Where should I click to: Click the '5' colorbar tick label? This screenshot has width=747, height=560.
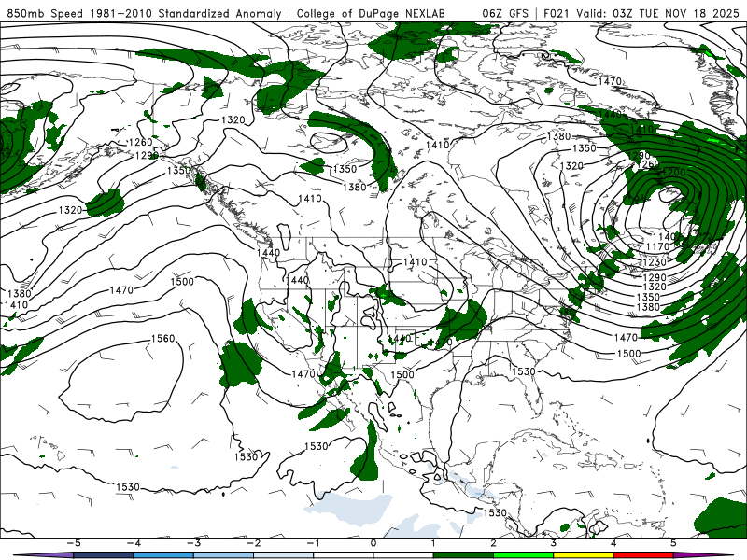pyautogui.click(x=673, y=543)
